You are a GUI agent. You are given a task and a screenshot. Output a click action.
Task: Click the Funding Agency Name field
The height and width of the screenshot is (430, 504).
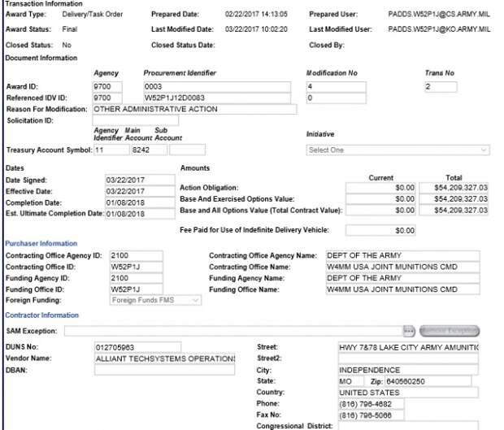pos(402,278)
